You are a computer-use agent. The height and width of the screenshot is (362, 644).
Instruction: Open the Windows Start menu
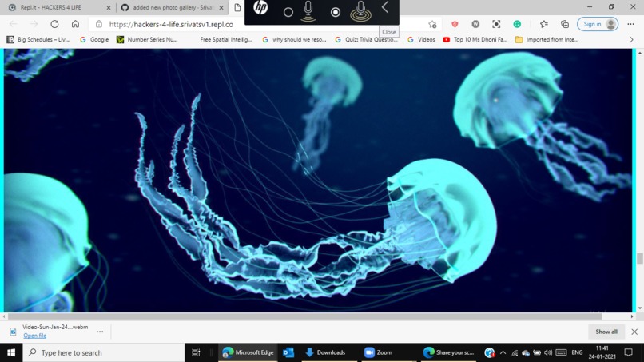(11, 352)
